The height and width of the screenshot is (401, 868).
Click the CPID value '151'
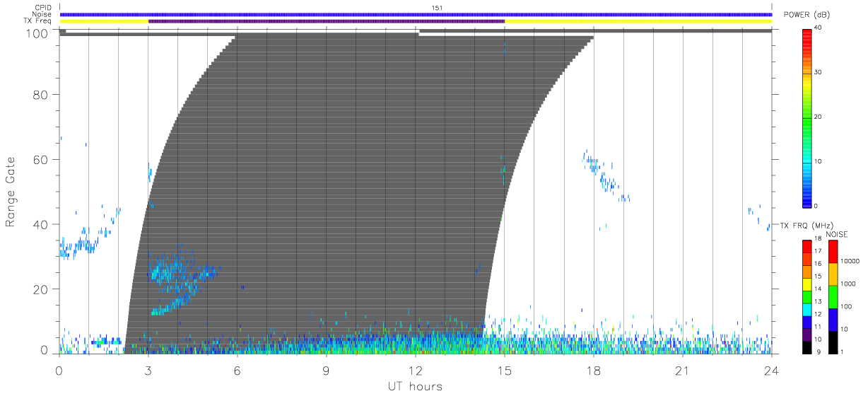coord(437,8)
